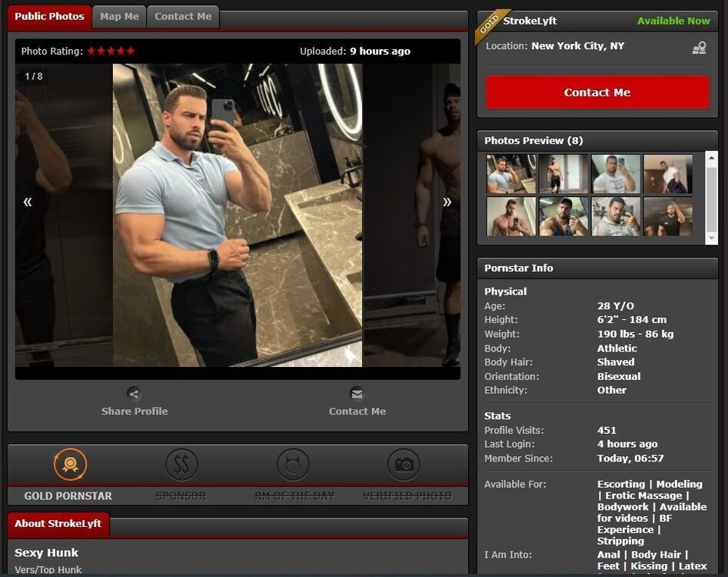Click the Share Profile icon
728x577 pixels.
tap(134, 394)
